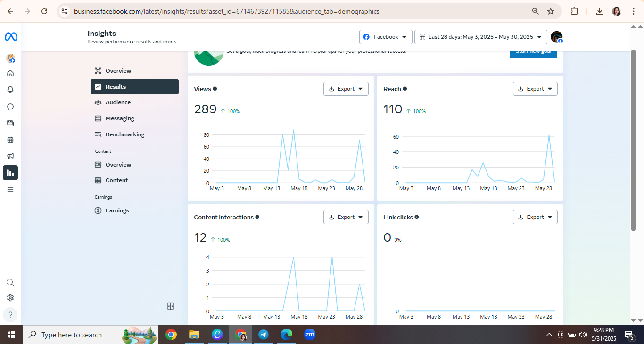Open the Content library icon in rail

click(x=10, y=123)
